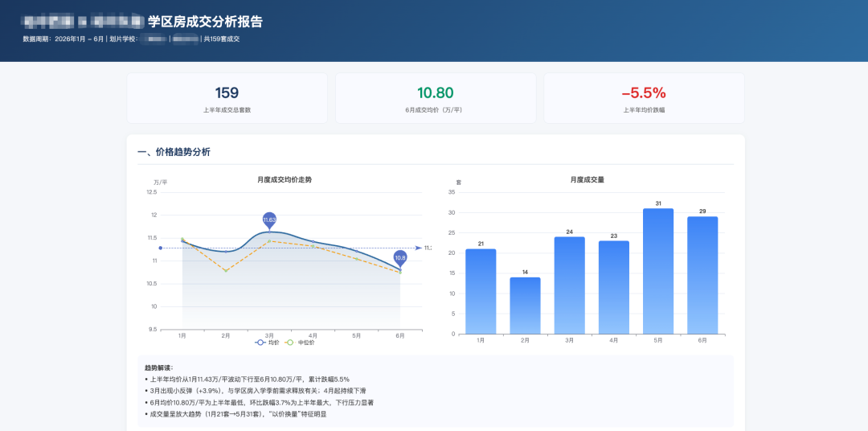868x431 pixels.
Task: Click the –5.5% price decline value
Action: coord(644,93)
